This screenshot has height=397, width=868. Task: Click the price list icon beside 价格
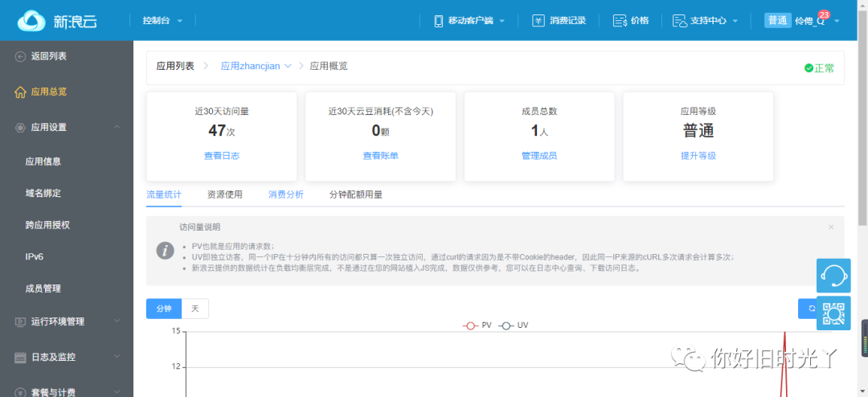click(x=620, y=21)
